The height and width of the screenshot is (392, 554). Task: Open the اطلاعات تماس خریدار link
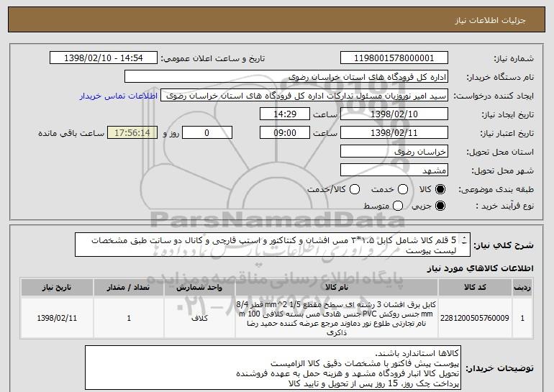(x=119, y=96)
